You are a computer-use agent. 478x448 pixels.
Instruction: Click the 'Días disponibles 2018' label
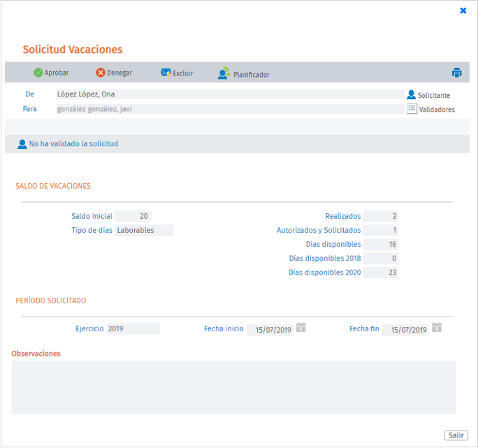[x=325, y=259]
